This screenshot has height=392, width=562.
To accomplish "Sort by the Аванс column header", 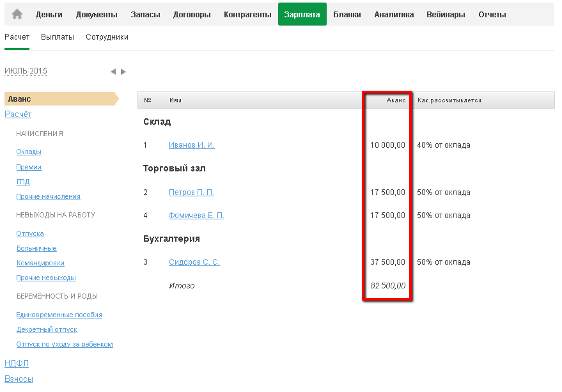I will [396, 100].
